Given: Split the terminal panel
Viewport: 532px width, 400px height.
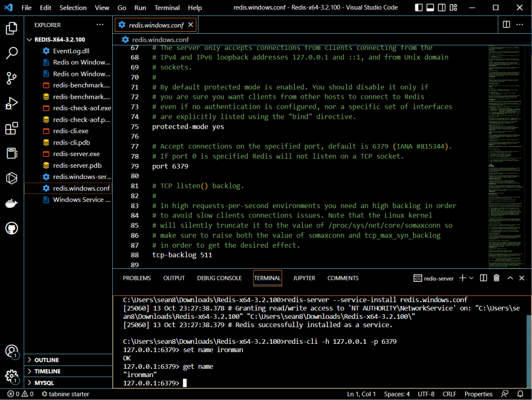Looking at the screenshot, I should click(484, 278).
